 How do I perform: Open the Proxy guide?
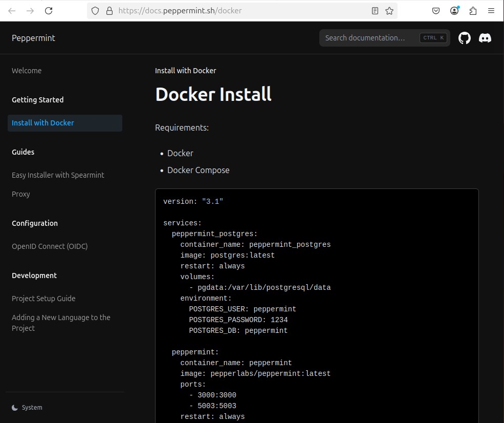[x=21, y=194]
